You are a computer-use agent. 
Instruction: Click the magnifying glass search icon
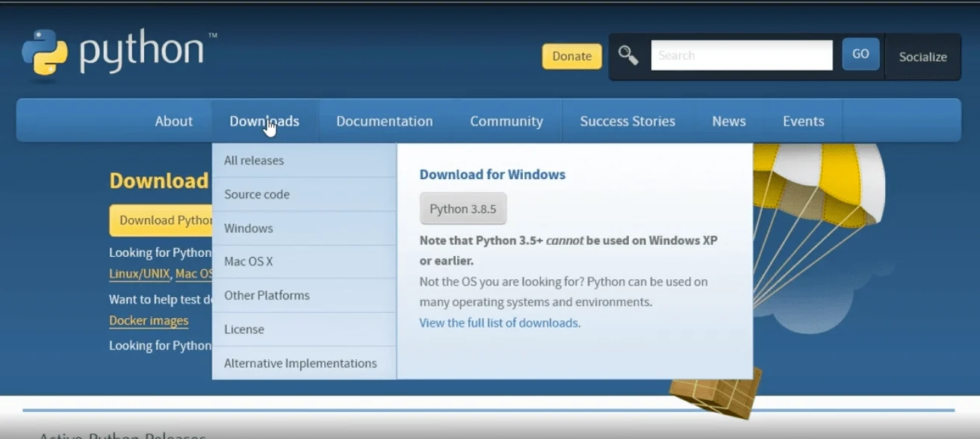(x=628, y=55)
